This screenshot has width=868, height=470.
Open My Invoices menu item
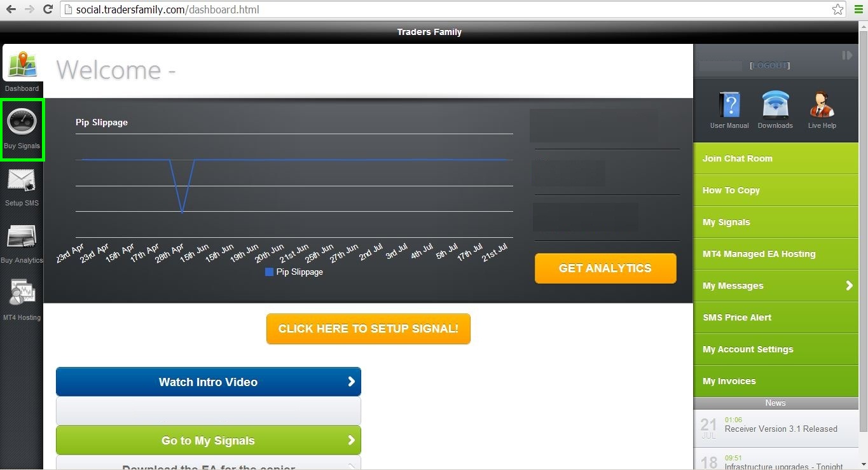(x=776, y=381)
